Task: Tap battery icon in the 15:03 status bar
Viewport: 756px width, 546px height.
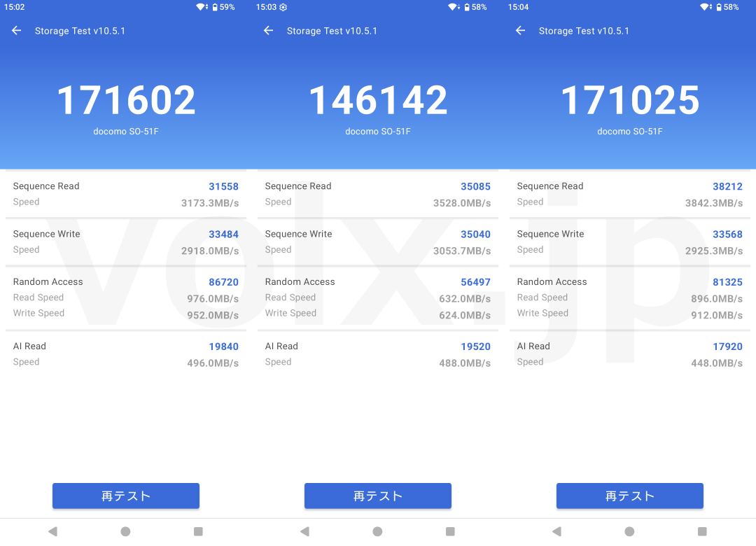Action: (467, 7)
